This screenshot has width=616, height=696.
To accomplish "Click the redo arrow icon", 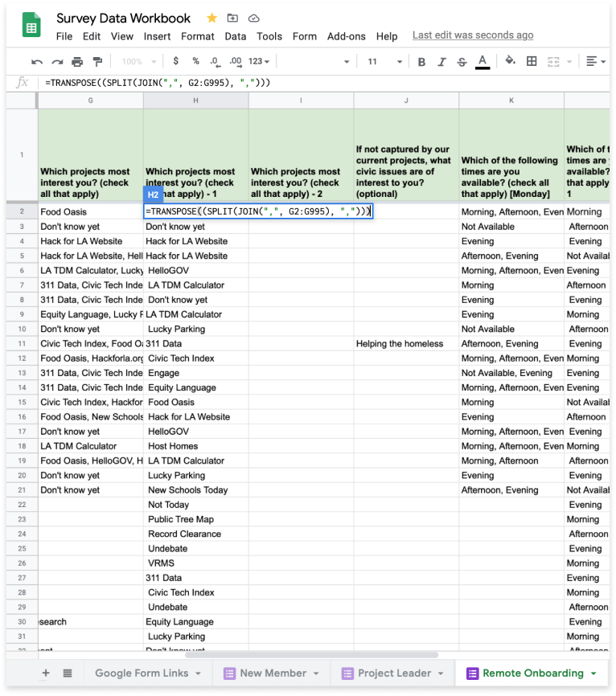I will (57, 62).
